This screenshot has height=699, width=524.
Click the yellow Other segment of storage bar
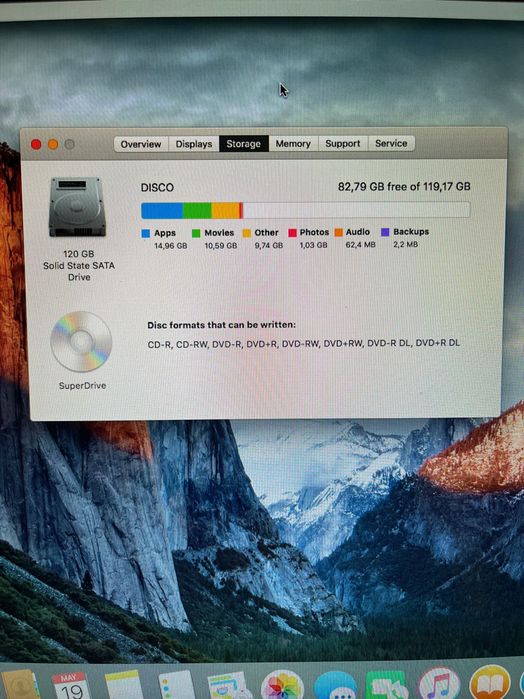pyautogui.click(x=225, y=210)
